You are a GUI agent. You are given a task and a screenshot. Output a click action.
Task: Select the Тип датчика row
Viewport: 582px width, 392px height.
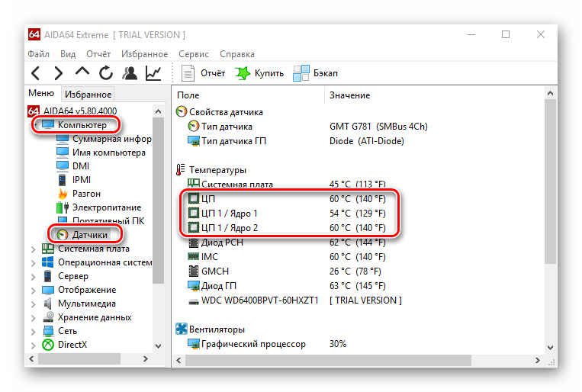coord(308,127)
